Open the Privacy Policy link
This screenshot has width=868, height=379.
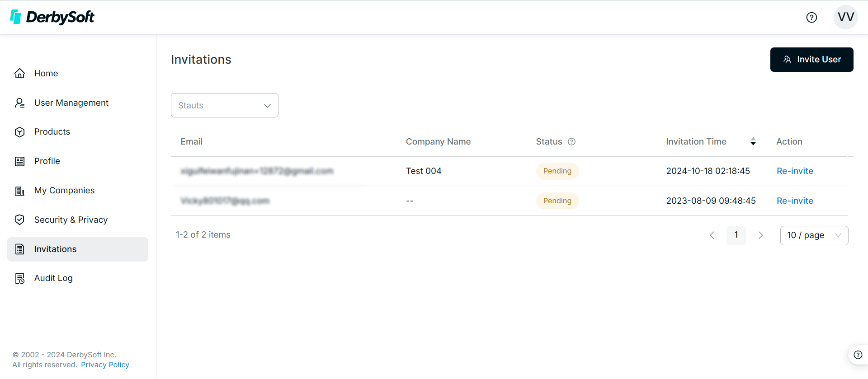pyautogui.click(x=105, y=365)
